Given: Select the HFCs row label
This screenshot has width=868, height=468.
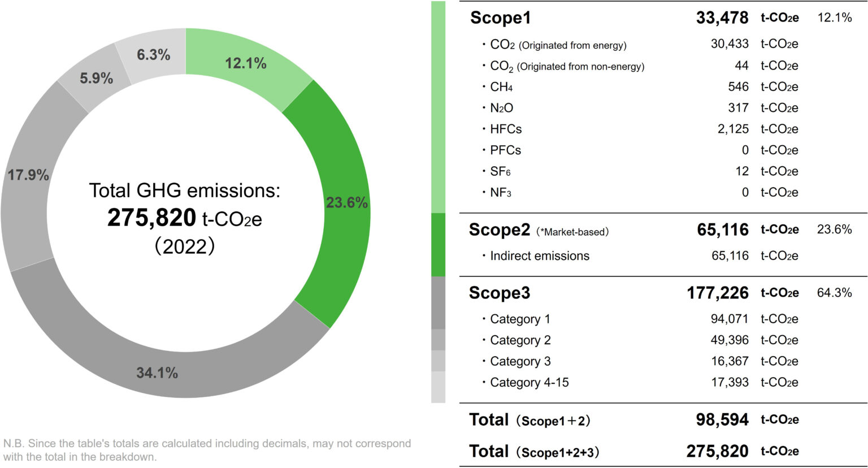Looking at the screenshot, I should [x=506, y=129].
